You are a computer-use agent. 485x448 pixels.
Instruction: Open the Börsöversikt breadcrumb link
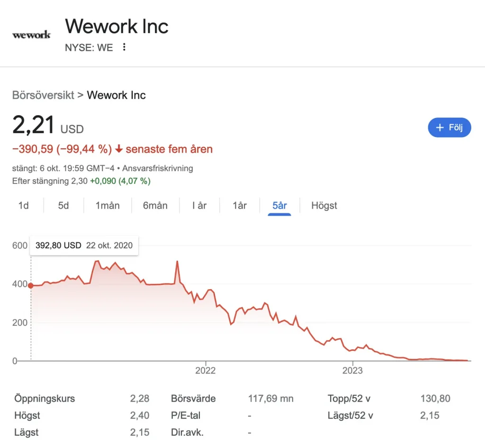click(x=43, y=95)
